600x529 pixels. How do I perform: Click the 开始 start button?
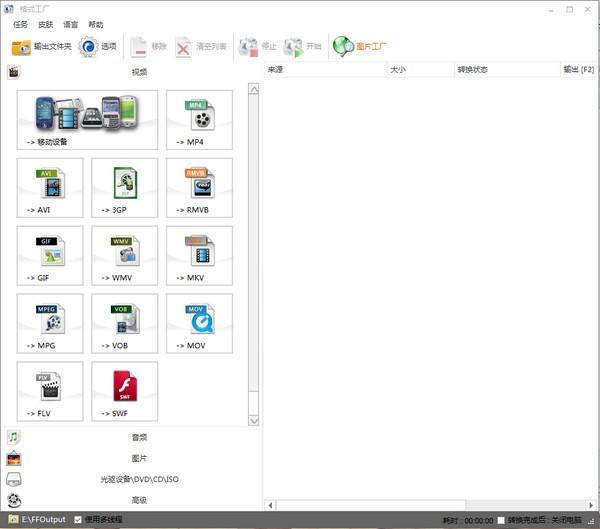pos(303,46)
